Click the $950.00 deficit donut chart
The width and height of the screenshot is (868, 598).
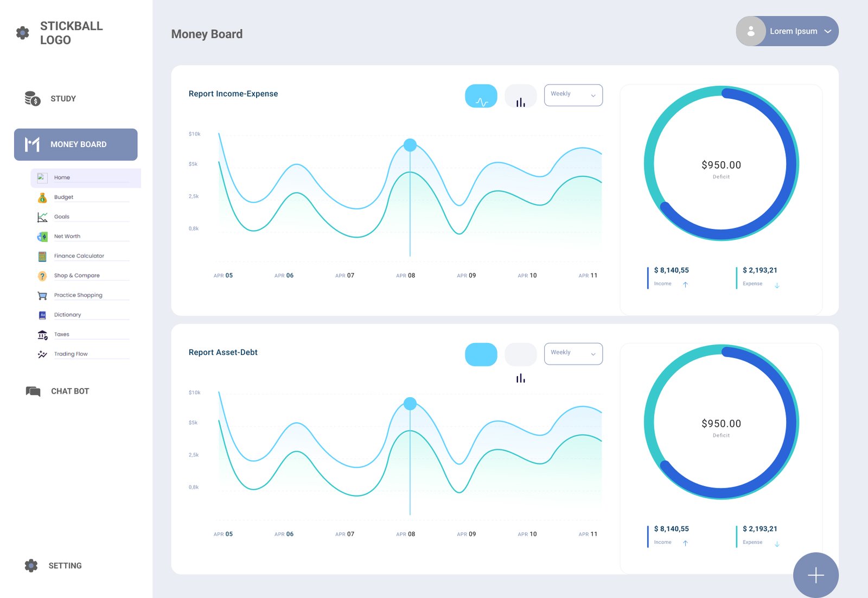[721, 163]
